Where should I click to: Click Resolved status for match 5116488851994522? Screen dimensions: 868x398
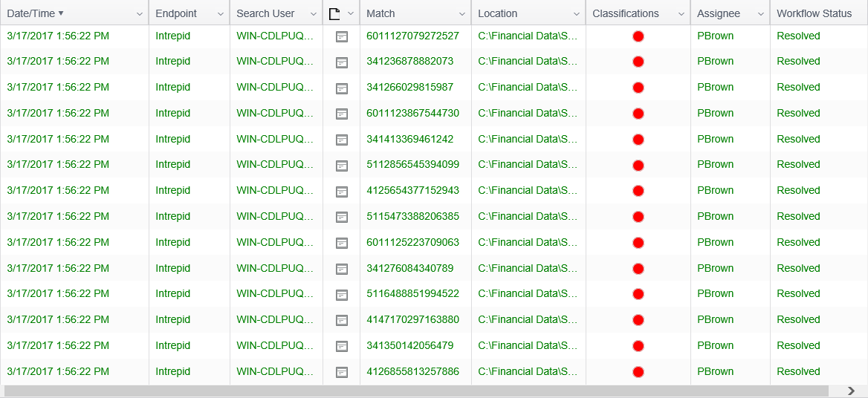pos(798,294)
